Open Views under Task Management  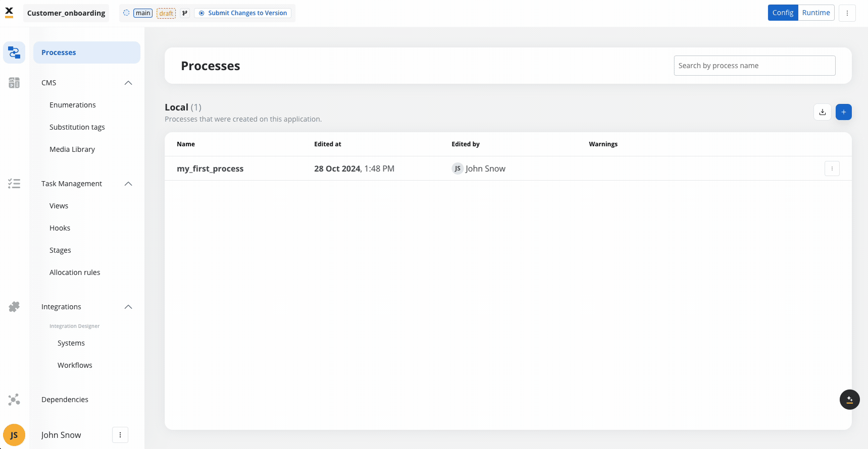pos(59,206)
